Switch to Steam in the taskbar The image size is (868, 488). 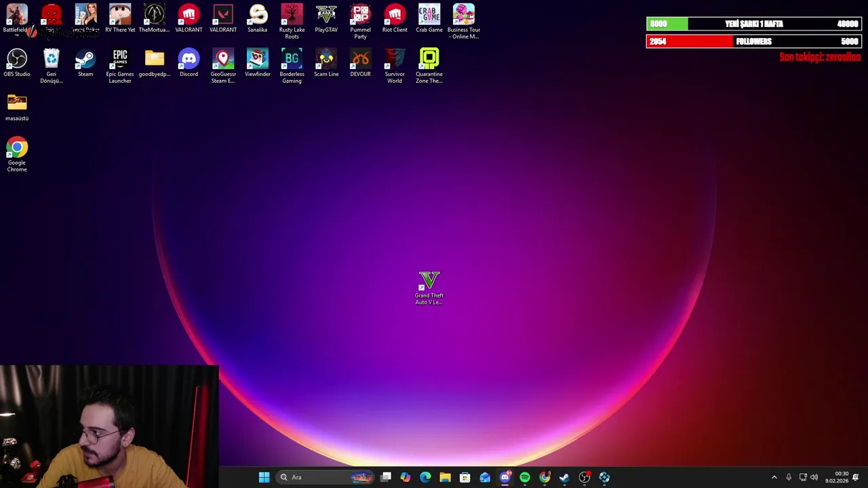click(564, 477)
